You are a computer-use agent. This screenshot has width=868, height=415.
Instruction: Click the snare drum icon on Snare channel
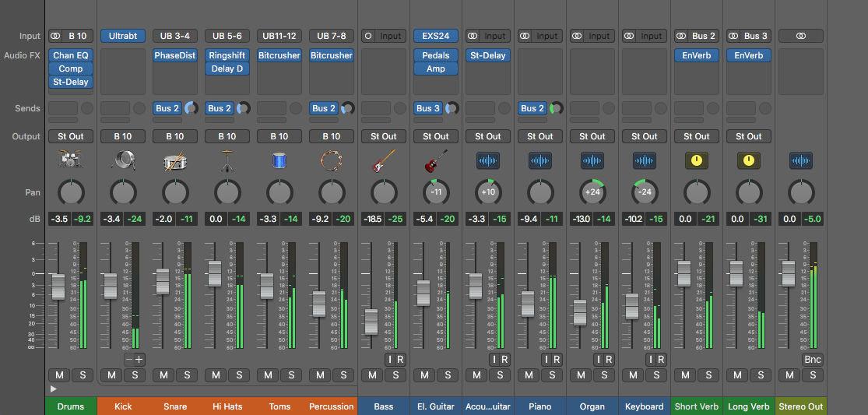(175, 160)
